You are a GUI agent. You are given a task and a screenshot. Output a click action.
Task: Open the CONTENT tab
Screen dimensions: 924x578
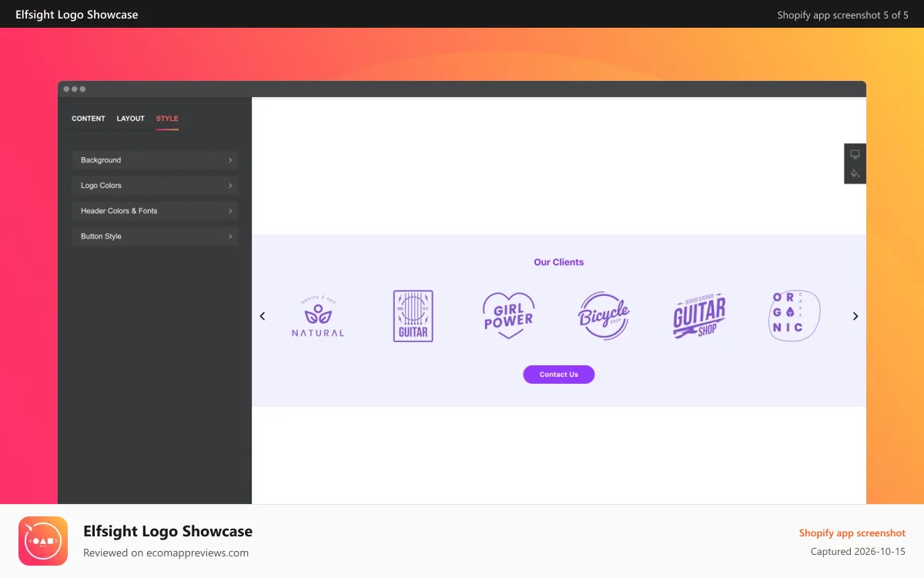click(89, 119)
